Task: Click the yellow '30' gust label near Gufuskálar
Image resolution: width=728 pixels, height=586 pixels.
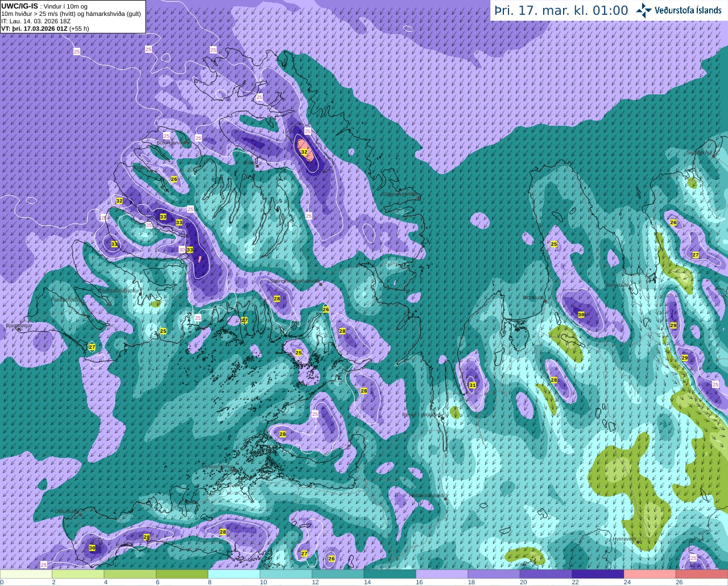Action: click(x=92, y=548)
